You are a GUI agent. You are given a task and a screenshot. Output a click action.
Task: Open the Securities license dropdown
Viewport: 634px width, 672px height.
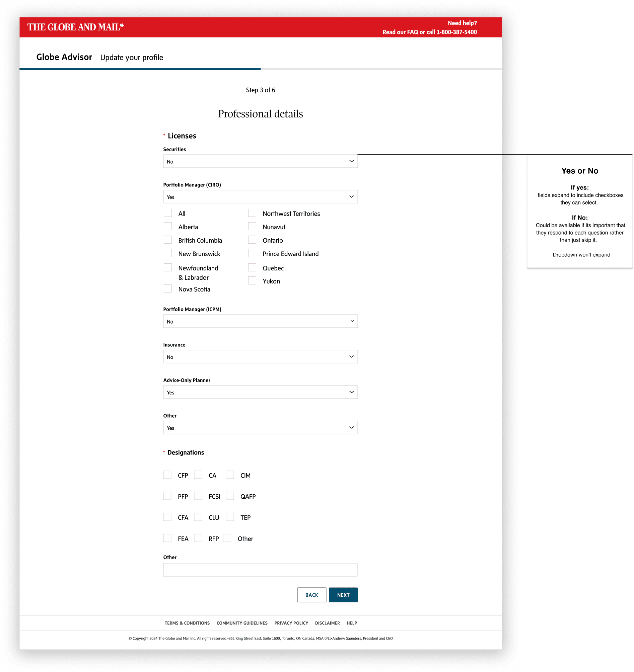(x=260, y=161)
